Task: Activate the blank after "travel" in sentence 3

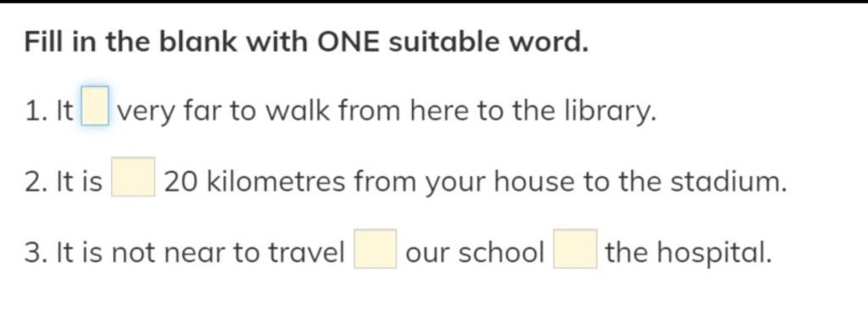Action: tap(376, 249)
